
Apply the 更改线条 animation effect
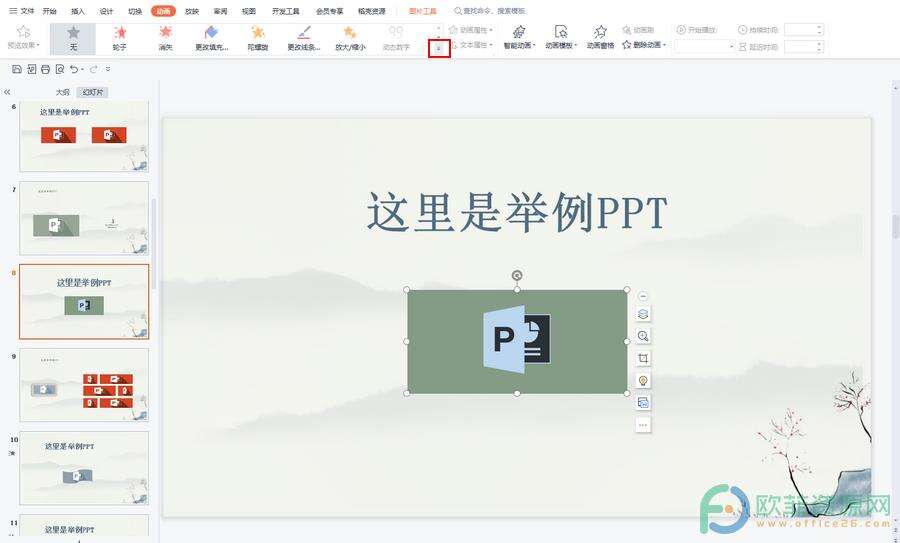pyautogui.click(x=304, y=38)
